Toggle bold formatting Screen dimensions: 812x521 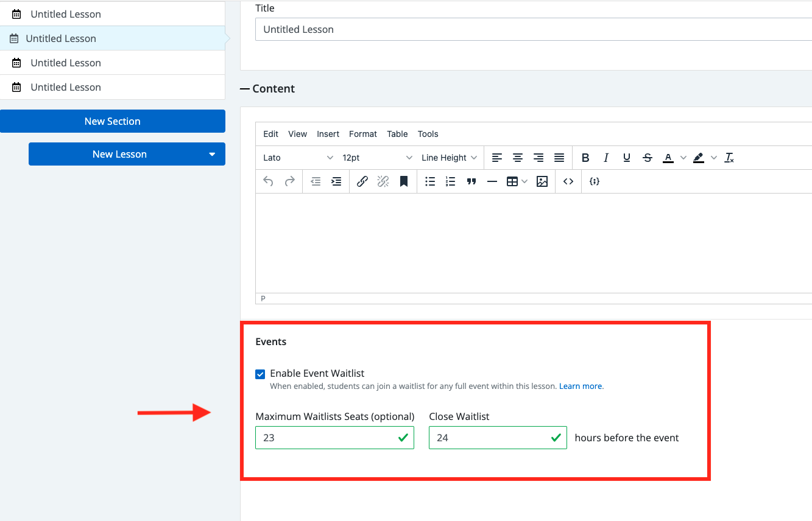[585, 158]
